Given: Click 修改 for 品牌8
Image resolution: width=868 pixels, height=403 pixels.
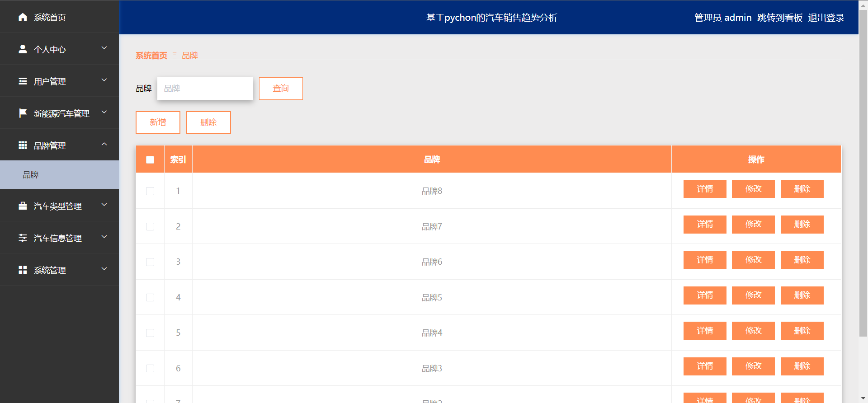Looking at the screenshot, I should pyautogui.click(x=753, y=189).
